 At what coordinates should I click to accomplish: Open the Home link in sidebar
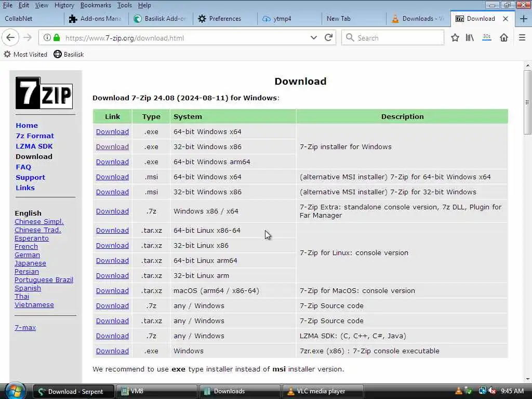27,125
